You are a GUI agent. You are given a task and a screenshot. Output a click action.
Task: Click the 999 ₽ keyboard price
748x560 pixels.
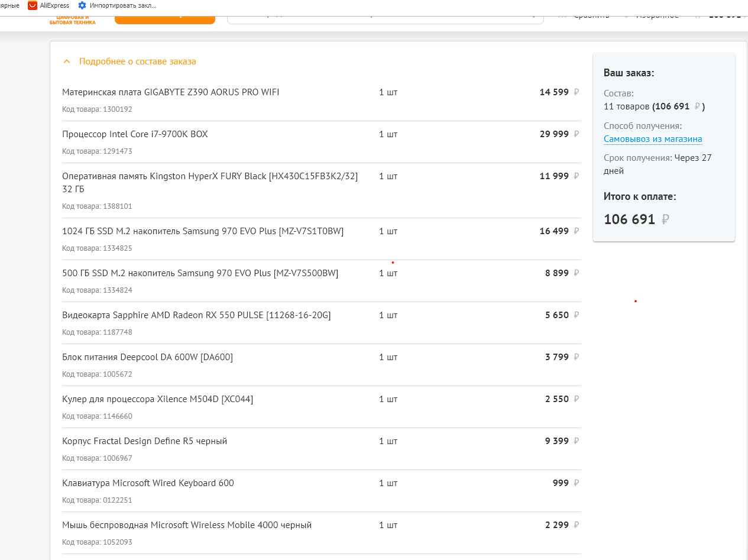(x=566, y=483)
